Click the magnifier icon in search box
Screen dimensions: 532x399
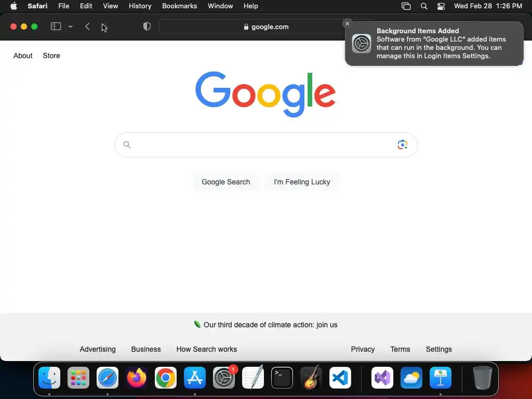(127, 145)
